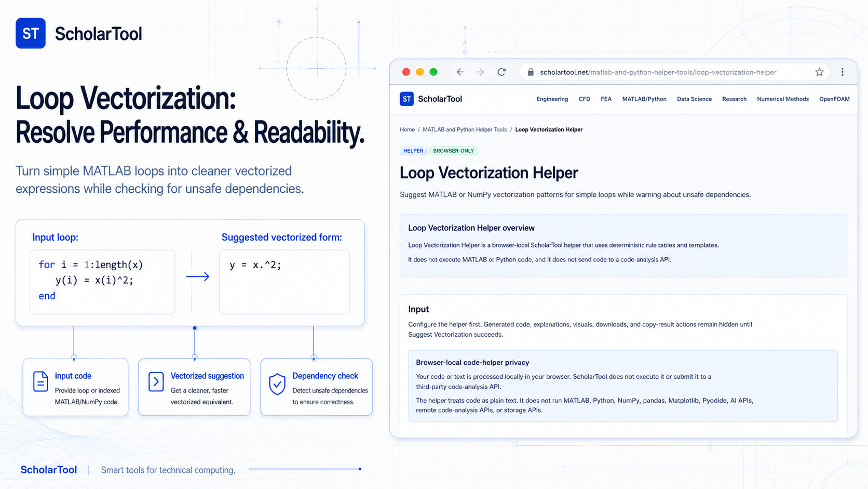Open the MATLAB/Python nav menu item
Image resolution: width=868 pixels, height=489 pixels.
644,99
